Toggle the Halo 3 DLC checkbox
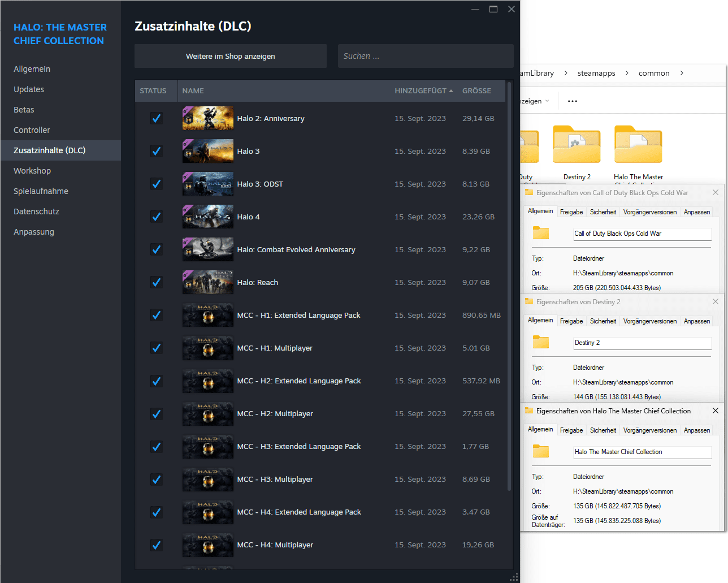The height and width of the screenshot is (583, 728). (x=157, y=151)
